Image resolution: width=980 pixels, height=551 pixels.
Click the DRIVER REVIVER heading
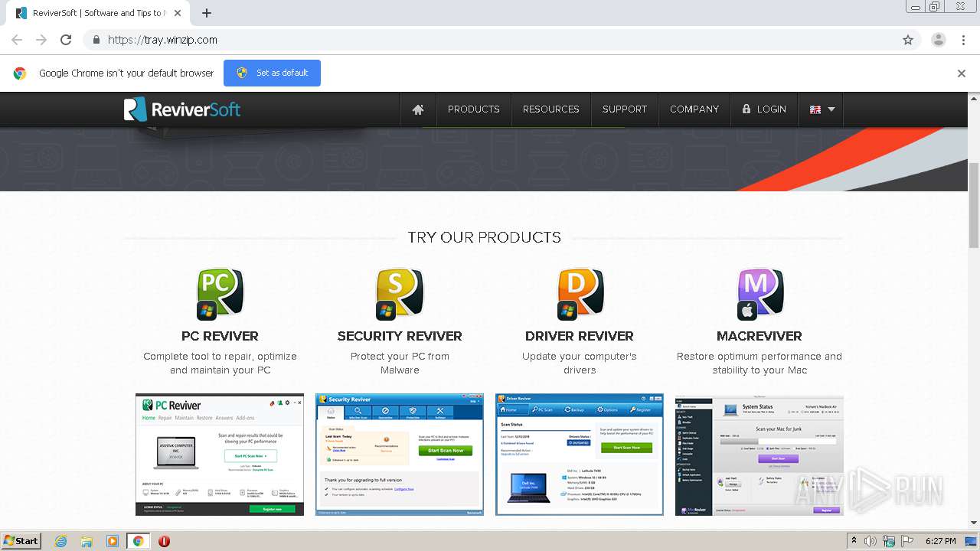coord(580,336)
